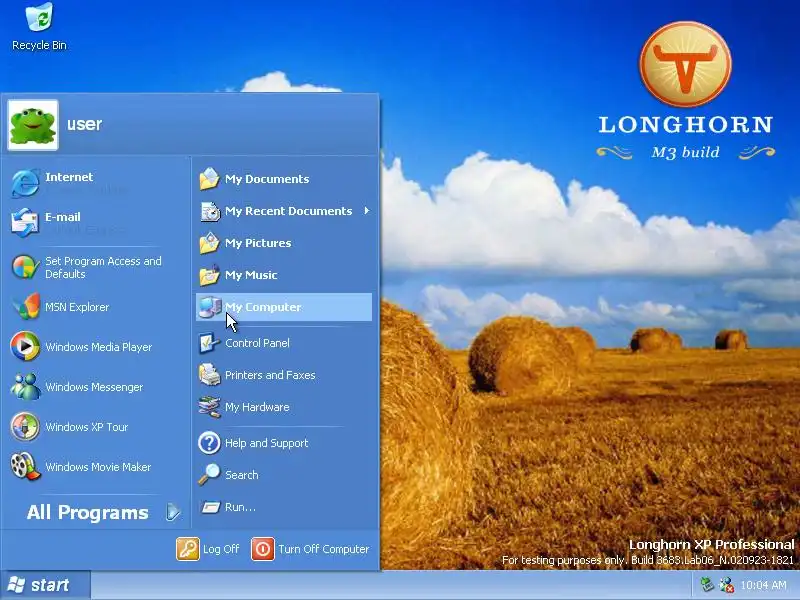Open the E-mail envelope icon
This screenshot has height=600, width=800.
[x=25, y=222]
